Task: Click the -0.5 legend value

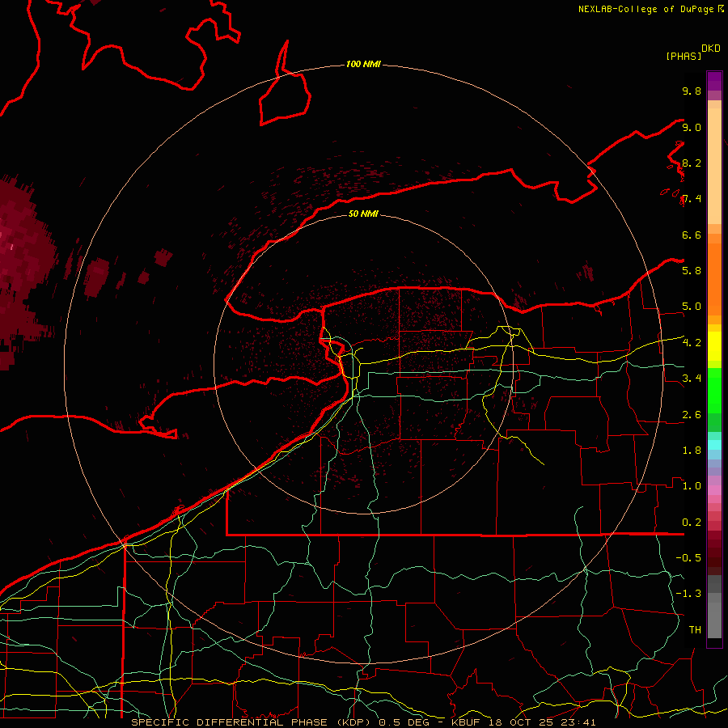Action: [x=688, y=558]
